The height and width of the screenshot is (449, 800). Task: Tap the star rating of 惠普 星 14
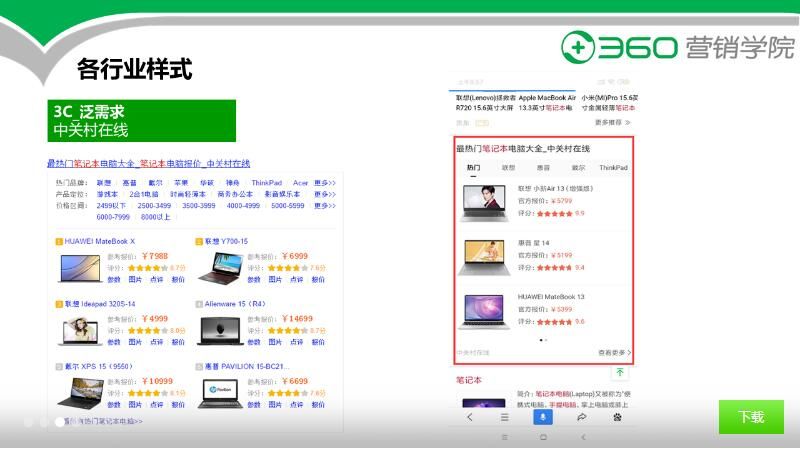coord(555,267)
